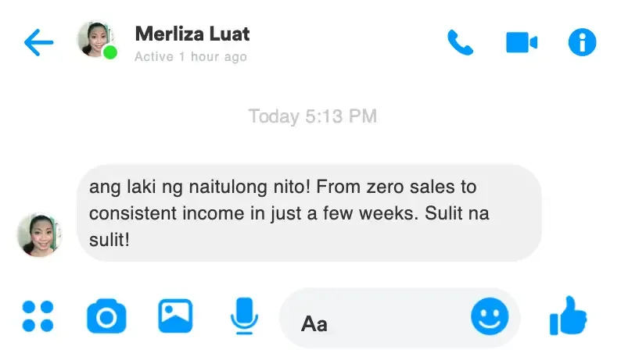This screenshot has height=364, width=621.
Task: Open the four-dot apps menu
Action: pos(38,316)
